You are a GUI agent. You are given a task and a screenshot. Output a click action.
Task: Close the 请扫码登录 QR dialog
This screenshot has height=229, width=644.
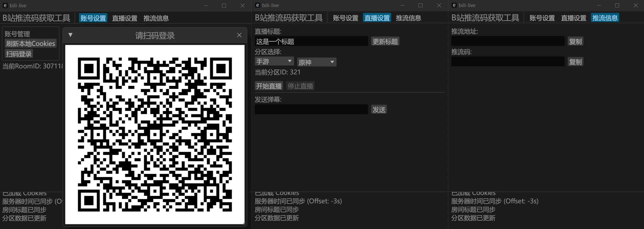tap(239, 35)
